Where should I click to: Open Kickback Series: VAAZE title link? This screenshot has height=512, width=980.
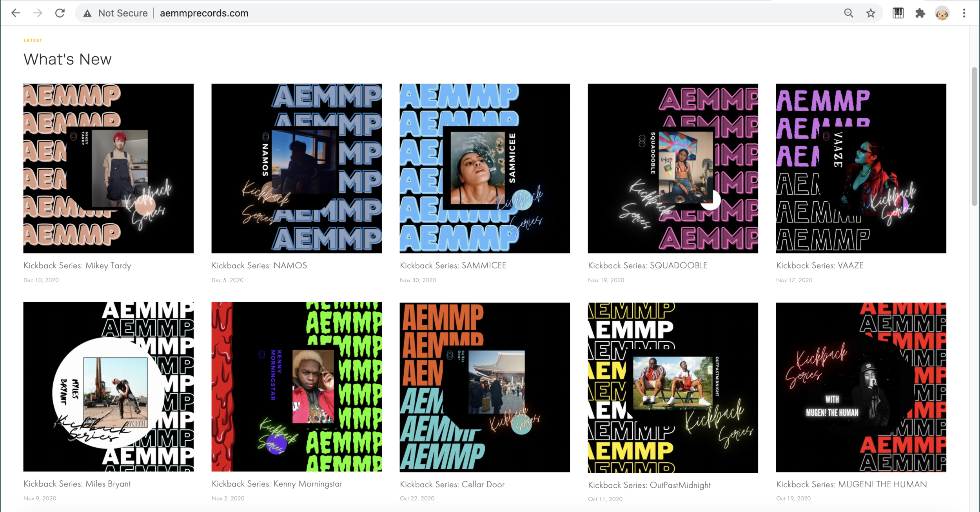coord(820,265)
